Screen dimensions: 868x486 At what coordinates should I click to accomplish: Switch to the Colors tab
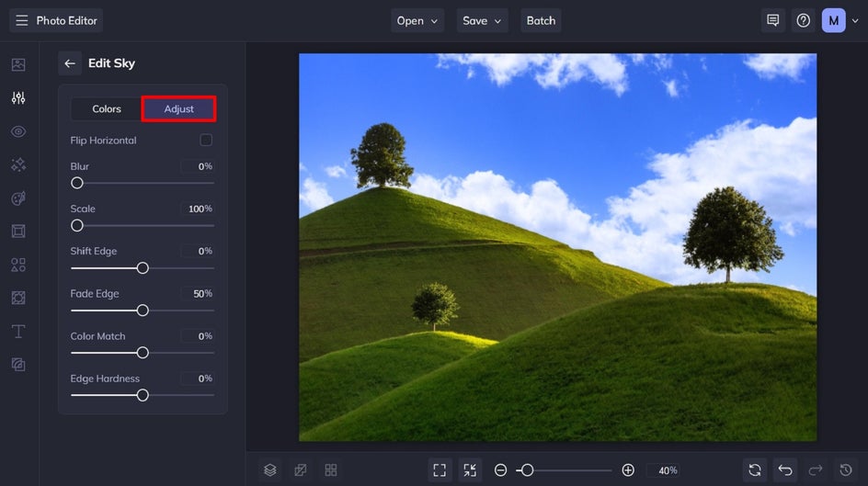click(x=107, y=109)
